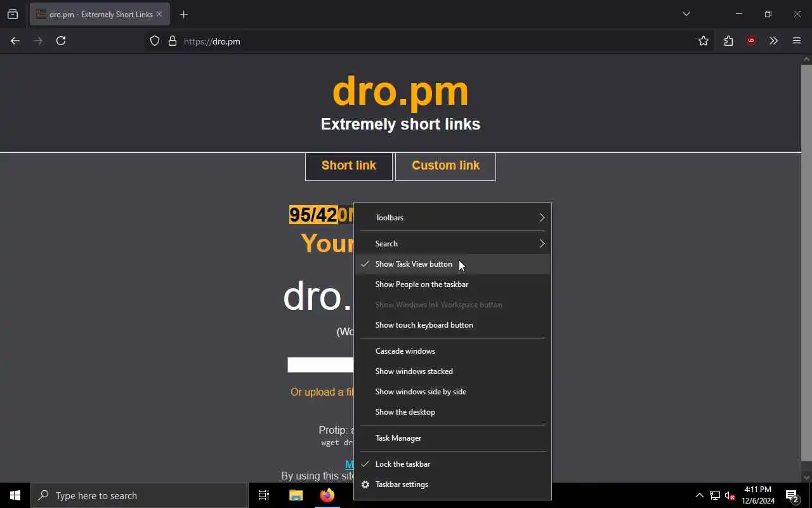812x508 pixels.
Task: Select Cascade windows
Action: [452, 351]
